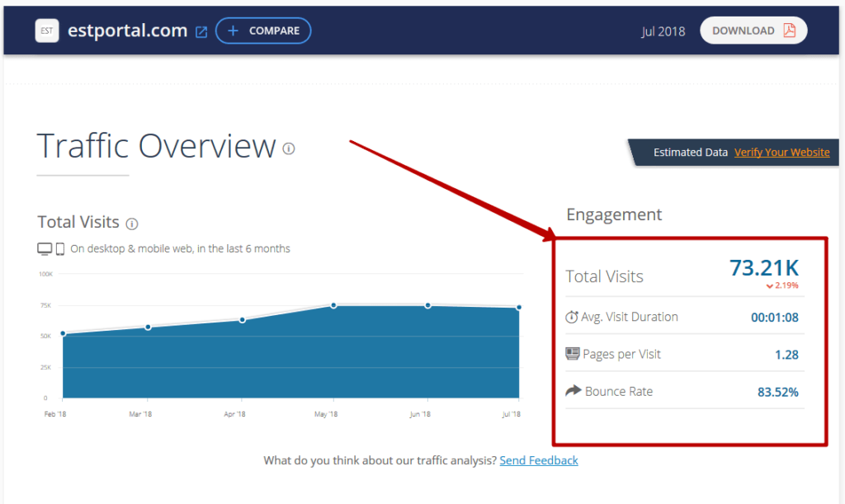Image resolution: width=845 pixels, height=504 pixels.
Task: Click the Bounce Rate arrow icon
Action: coord(573,391)
